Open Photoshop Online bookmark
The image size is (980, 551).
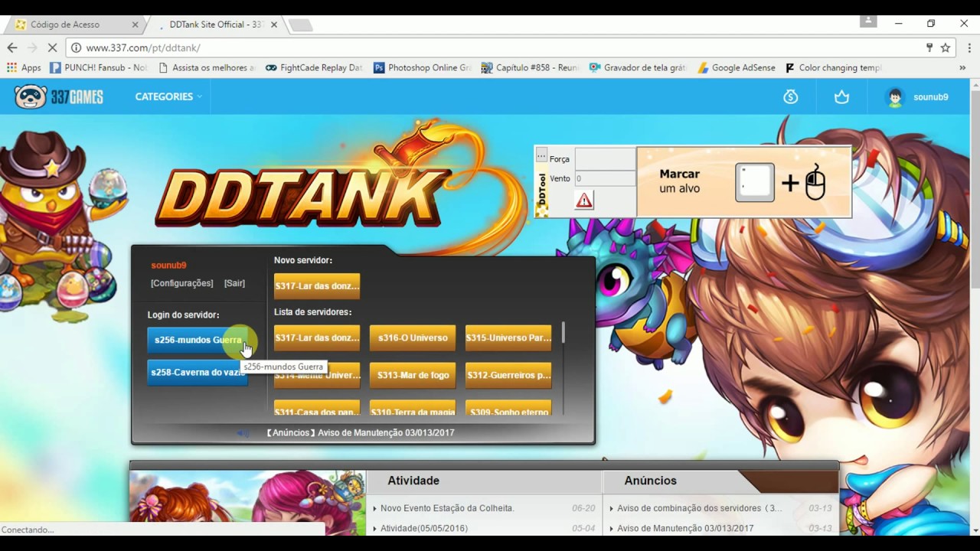click(x=422, y=67)
